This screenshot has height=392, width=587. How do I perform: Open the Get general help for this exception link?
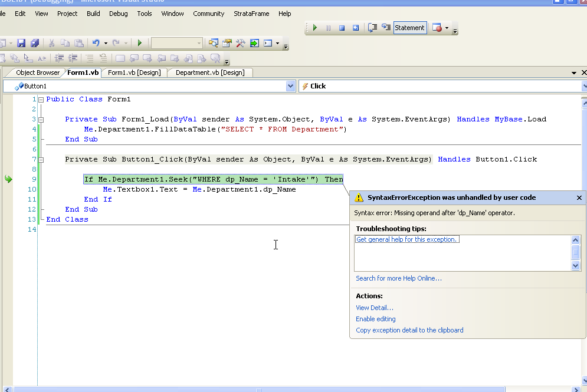click(x=407, y=239)
